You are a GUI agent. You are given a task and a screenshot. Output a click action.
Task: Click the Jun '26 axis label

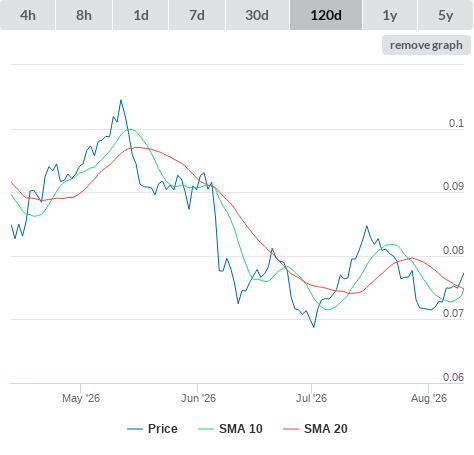198,398
